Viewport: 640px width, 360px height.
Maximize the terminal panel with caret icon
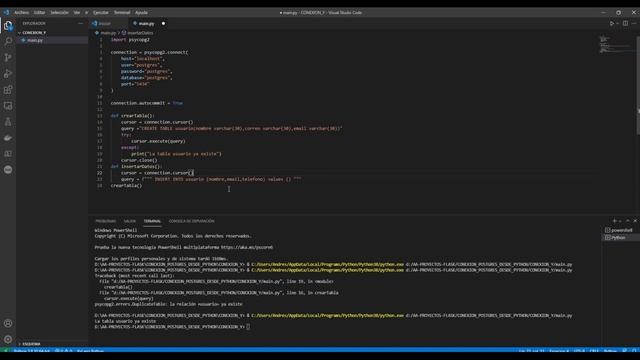[628, 221]
